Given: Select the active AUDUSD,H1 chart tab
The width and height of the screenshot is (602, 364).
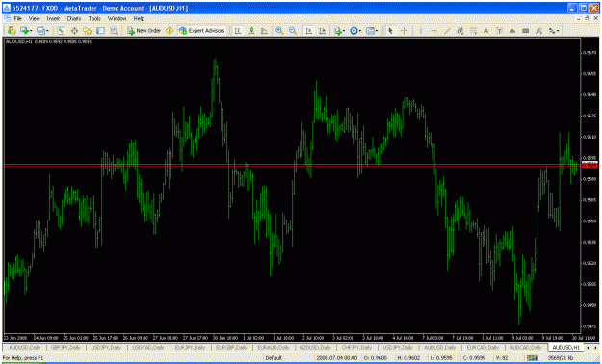Looking at the screenshot, I should point(565,347).
